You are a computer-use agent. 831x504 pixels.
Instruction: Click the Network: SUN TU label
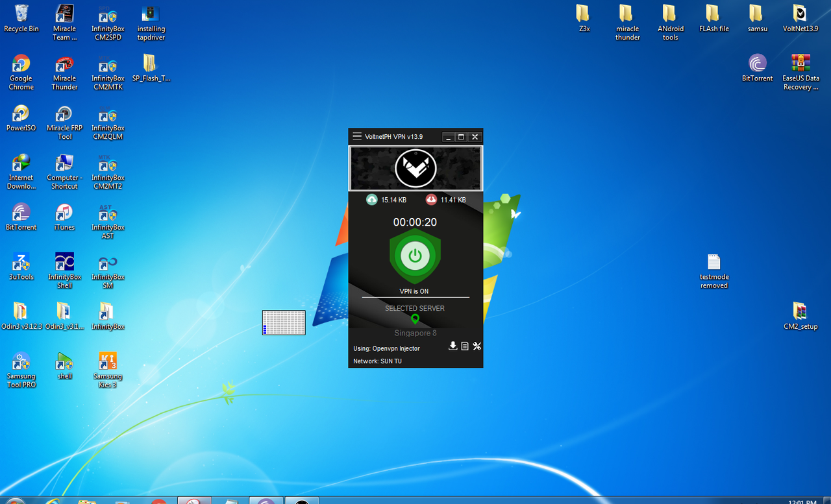[x=377, y=361]
